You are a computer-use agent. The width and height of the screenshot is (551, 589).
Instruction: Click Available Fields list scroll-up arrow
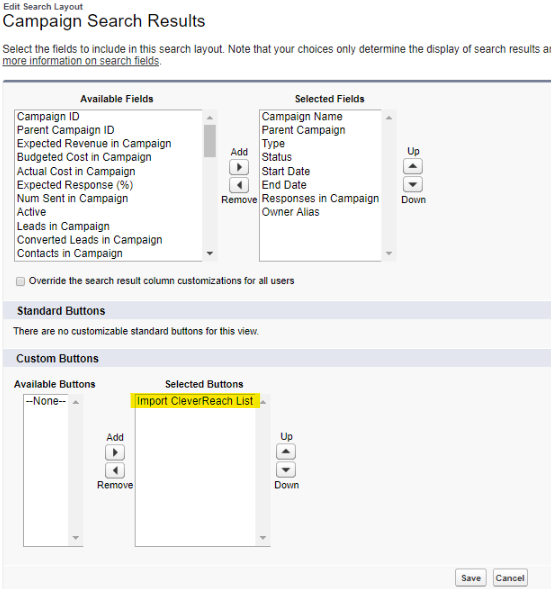(x=210, y=118)
